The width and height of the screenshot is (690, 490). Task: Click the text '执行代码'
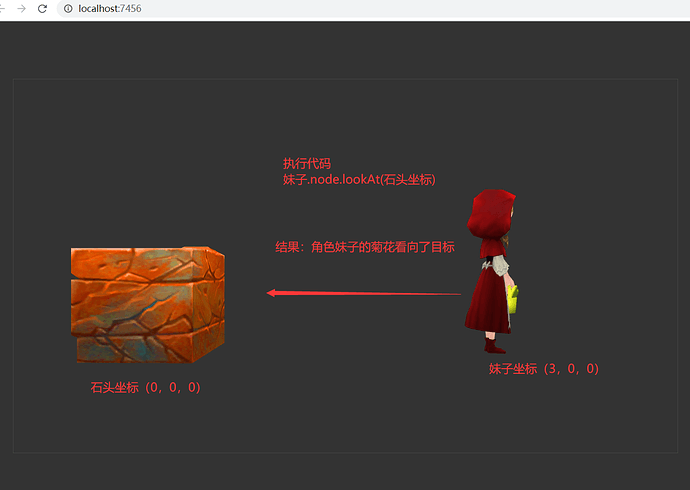[307, 164]
